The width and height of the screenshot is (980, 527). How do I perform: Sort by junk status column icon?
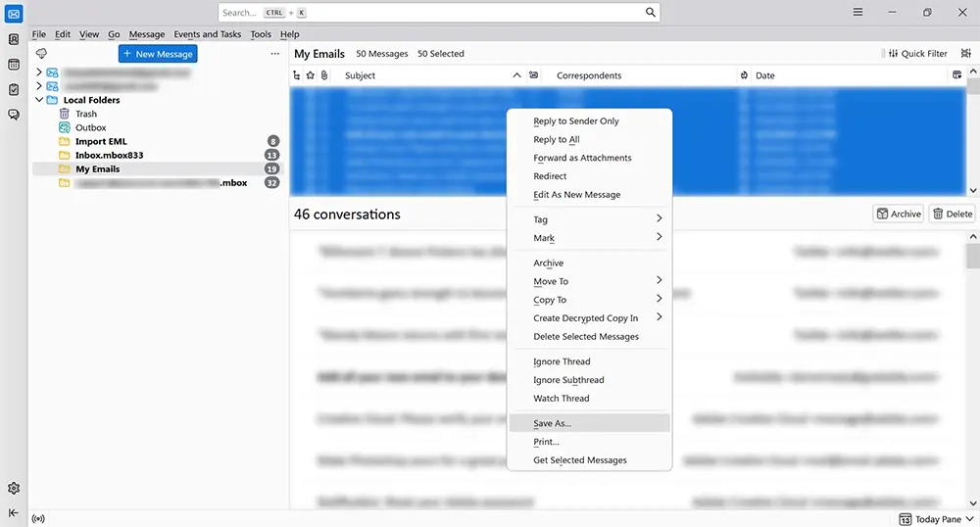point(744,75)
